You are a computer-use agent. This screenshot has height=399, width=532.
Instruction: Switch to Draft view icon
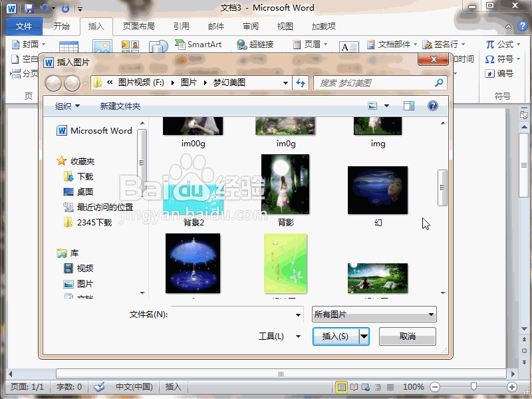tap(390, 387)
